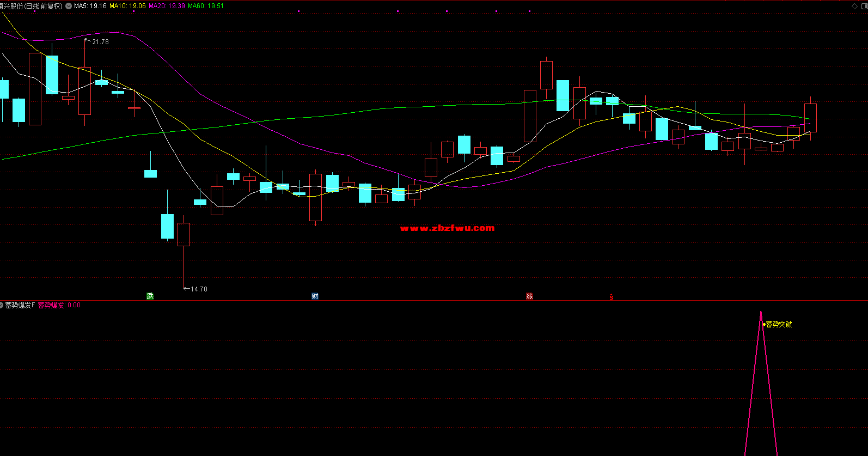Select the green MA60: 19.51 label
Screen dimensions: 868x456
206,6
